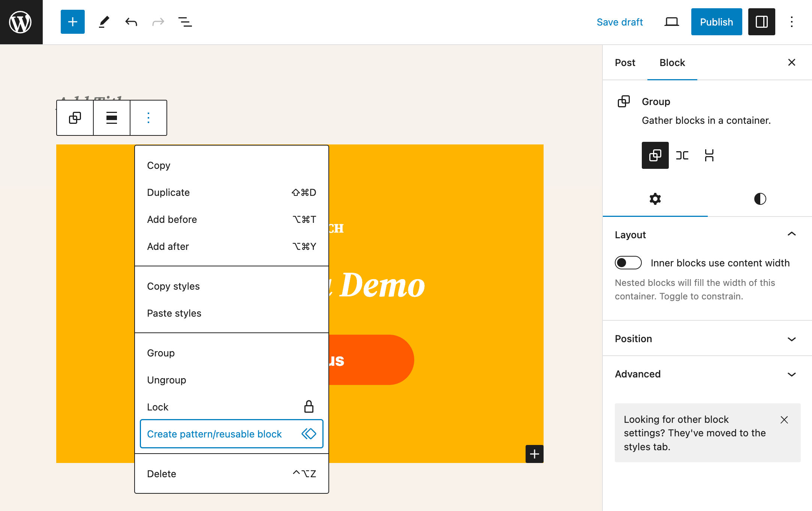Click the styles tab icon in Block sidebar
The height and width of the screenshot is (511, 812).
pyautogui.click(x=760, y=199)
